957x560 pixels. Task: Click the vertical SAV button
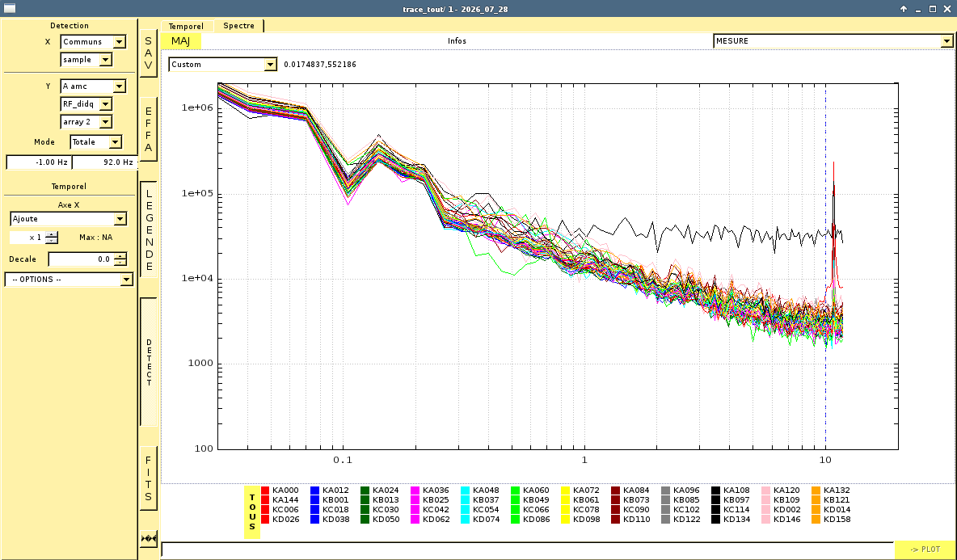(x=148, y=53)
